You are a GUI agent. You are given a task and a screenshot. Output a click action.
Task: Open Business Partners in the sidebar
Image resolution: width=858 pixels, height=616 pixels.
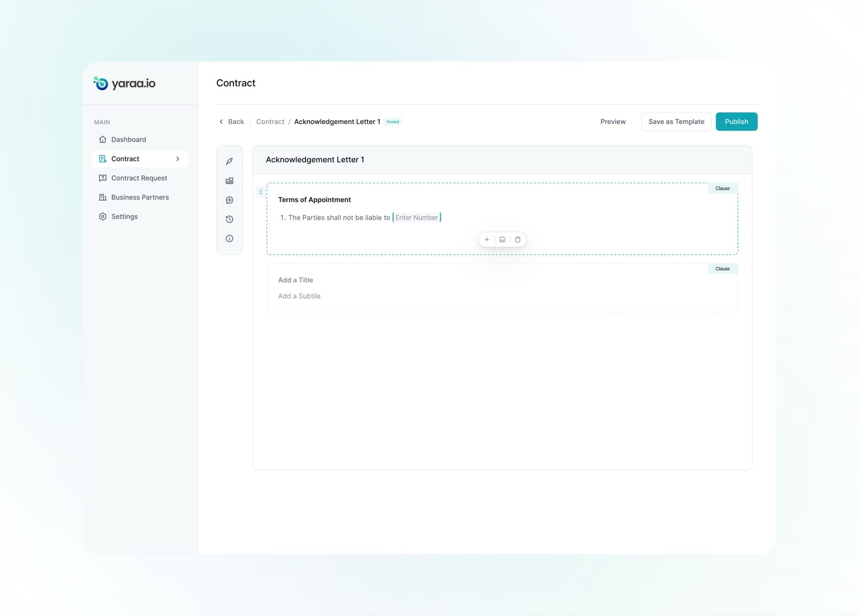pos(140,197)
